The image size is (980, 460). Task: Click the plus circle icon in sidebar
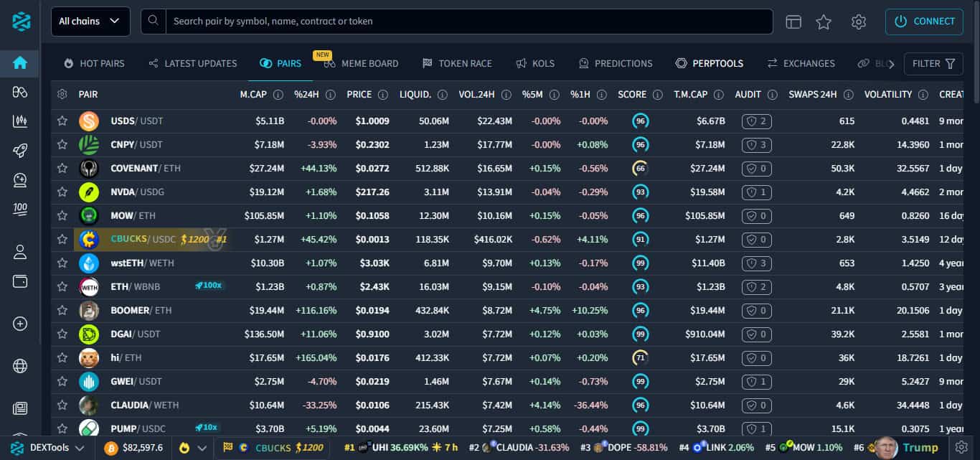[x=20, y=324]
